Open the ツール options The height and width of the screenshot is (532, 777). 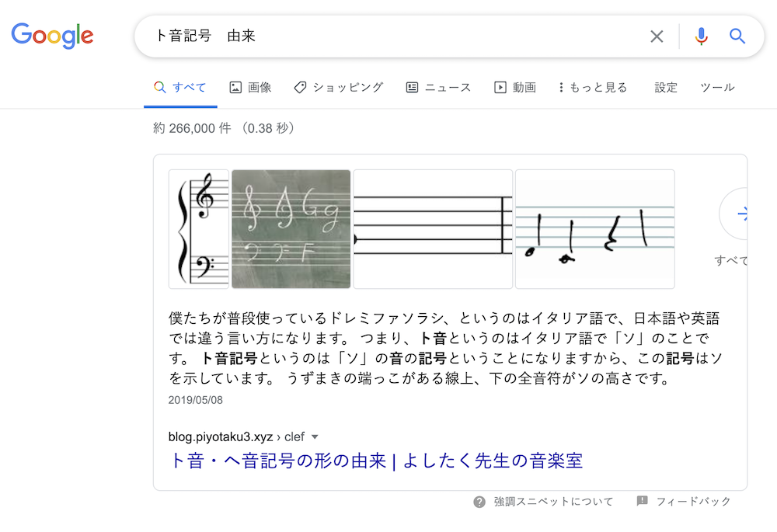point(717,88)
